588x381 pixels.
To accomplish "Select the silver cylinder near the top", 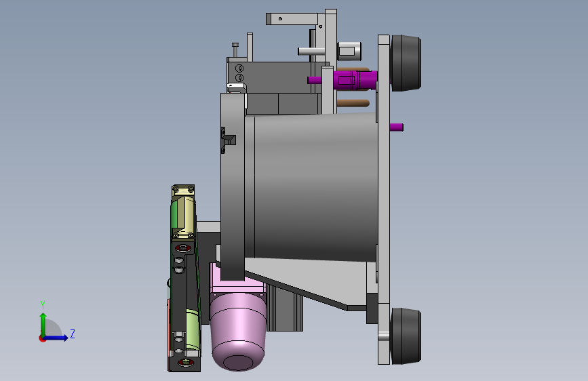I will click(x=349, y=52).
